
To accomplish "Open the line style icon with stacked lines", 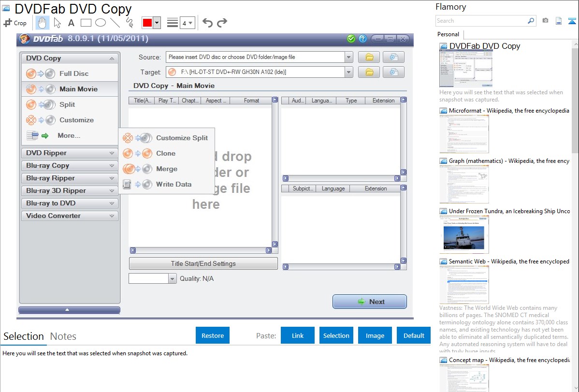I will [x=173, y=23].
